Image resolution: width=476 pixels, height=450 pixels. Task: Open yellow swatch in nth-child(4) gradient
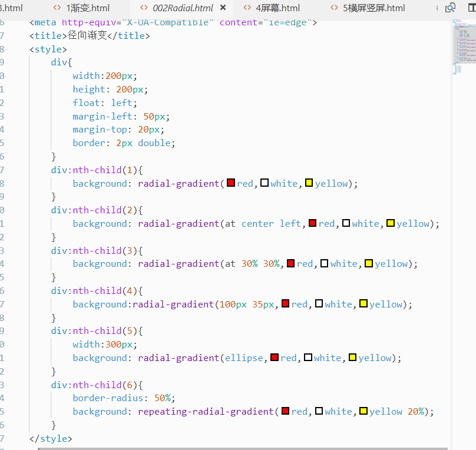coord(363,303)
